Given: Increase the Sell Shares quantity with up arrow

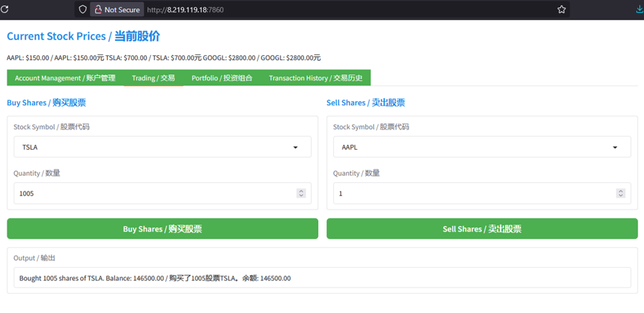Looking at the screenshot, I should pyautogui.click(x=620, y=191).
